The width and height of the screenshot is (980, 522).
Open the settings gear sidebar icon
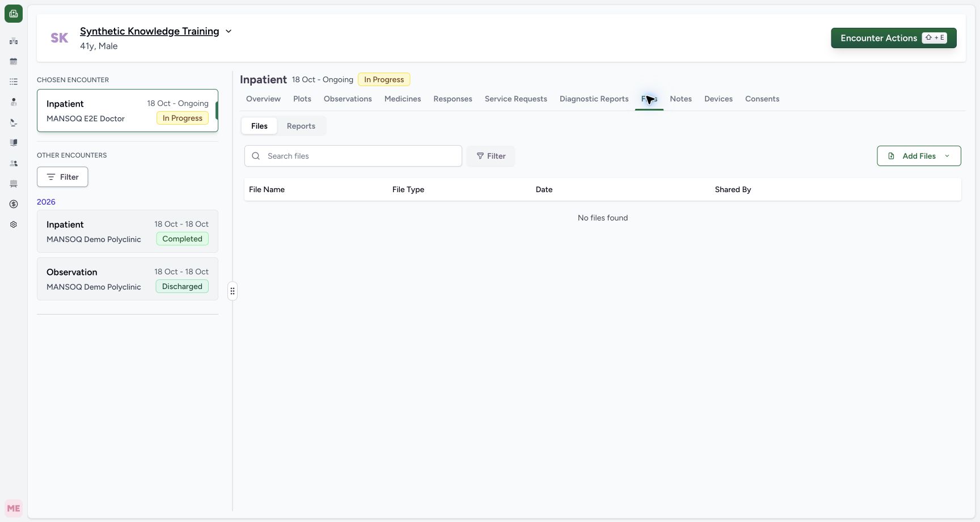tap(14, 224)
